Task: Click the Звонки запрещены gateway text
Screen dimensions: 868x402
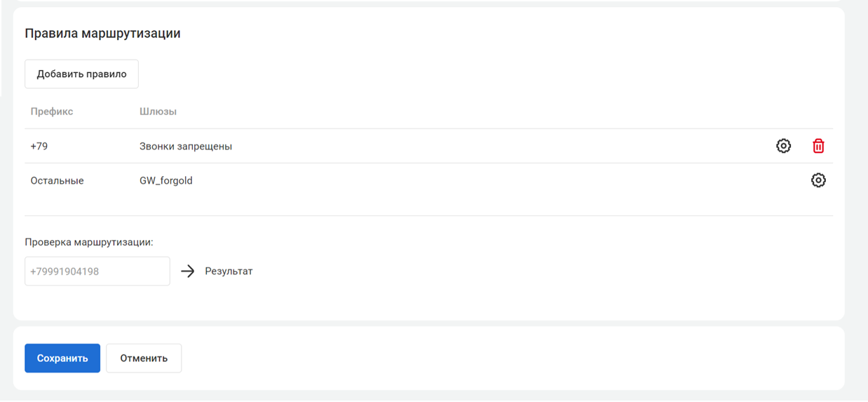Action: coord(186,147)
